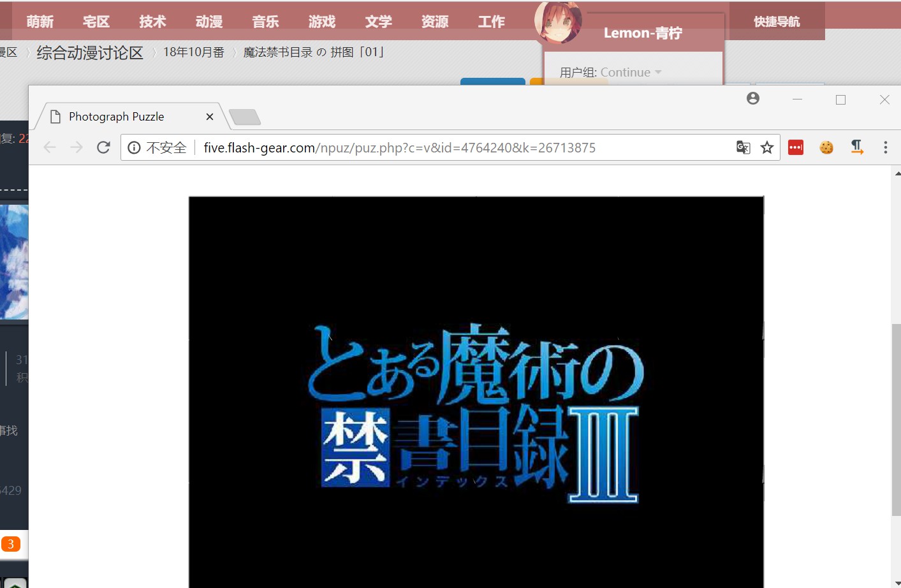The height and width of the screenshot is (588, 901).
Task: Go to 综合动漫讨论区 breadcrumb link
Action: pyautogui.click(x=90, y=52)
